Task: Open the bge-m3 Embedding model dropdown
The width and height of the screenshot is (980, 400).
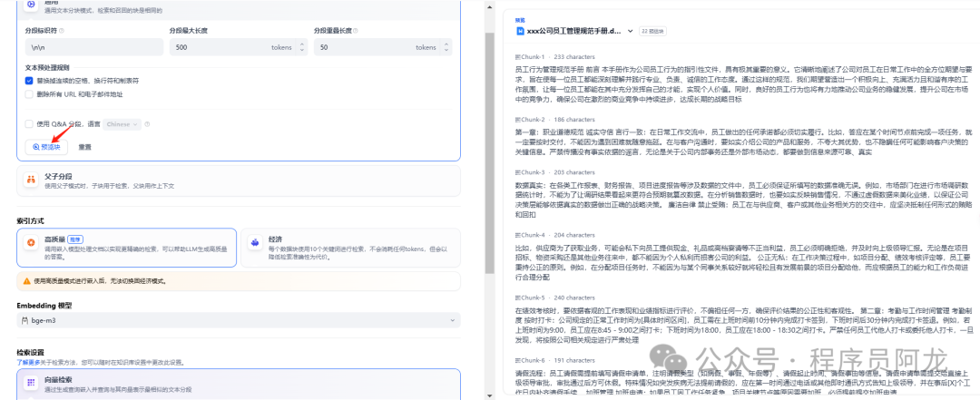Action: point(238,320)
